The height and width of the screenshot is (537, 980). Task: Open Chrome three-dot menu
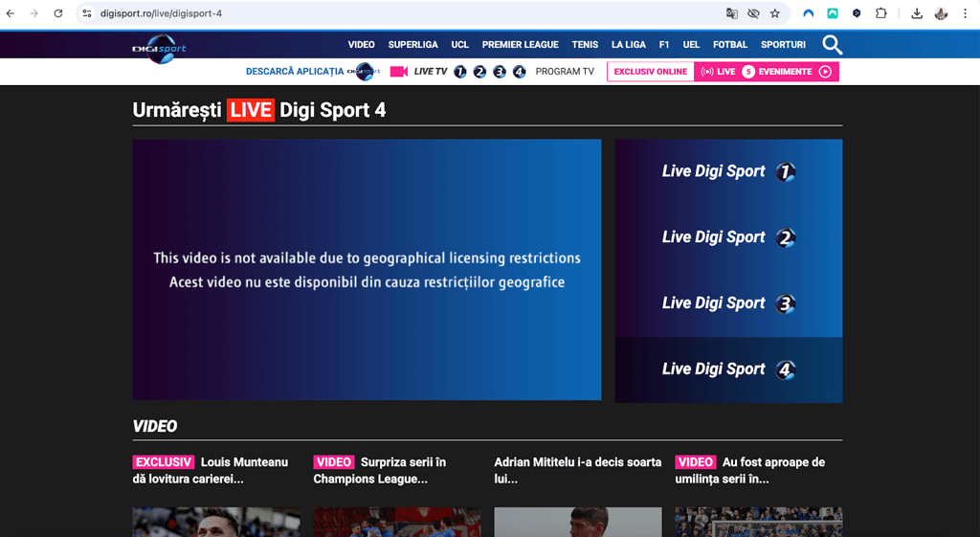(x=965, y=13)
